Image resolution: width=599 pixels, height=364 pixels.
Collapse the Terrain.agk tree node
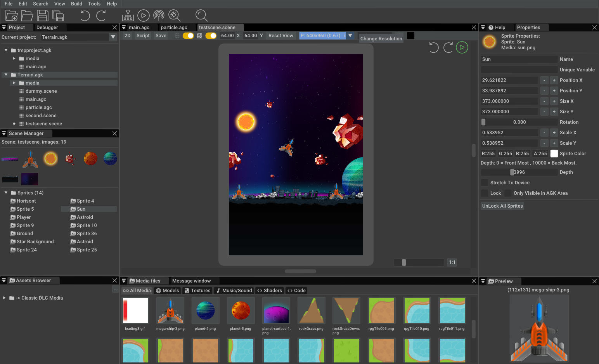tap(6, 75)
